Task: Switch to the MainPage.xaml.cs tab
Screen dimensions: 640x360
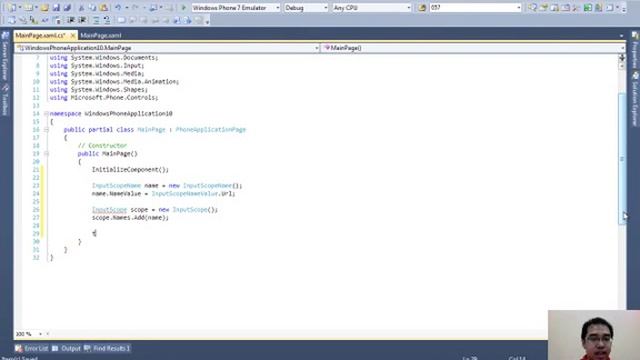Action: 40,36
